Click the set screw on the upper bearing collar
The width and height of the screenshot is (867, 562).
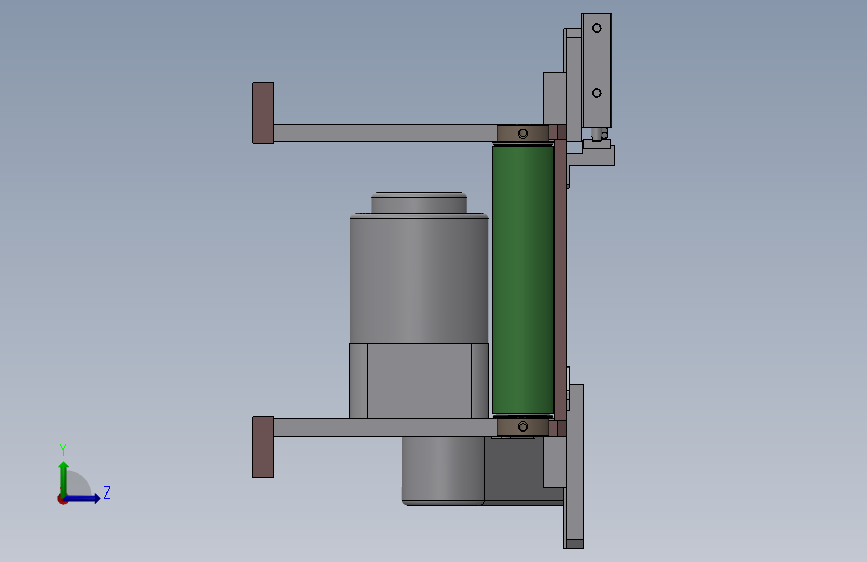pyautogui.click(x=523, y=133)
